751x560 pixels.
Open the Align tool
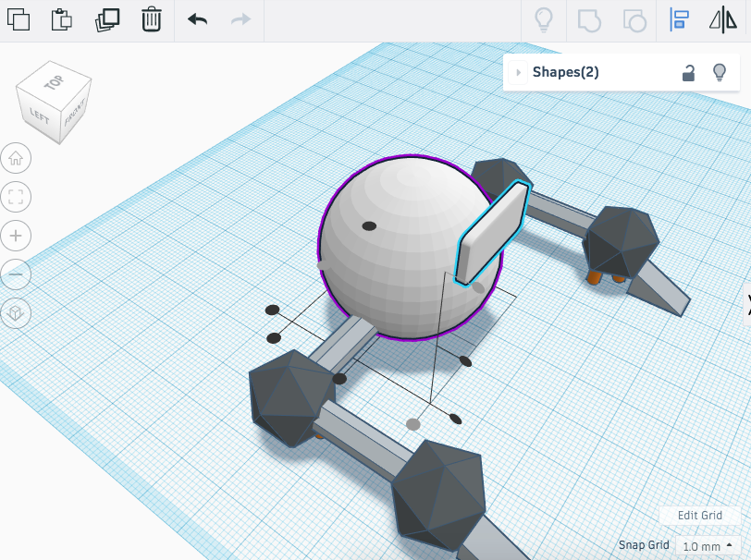[679, 20]
